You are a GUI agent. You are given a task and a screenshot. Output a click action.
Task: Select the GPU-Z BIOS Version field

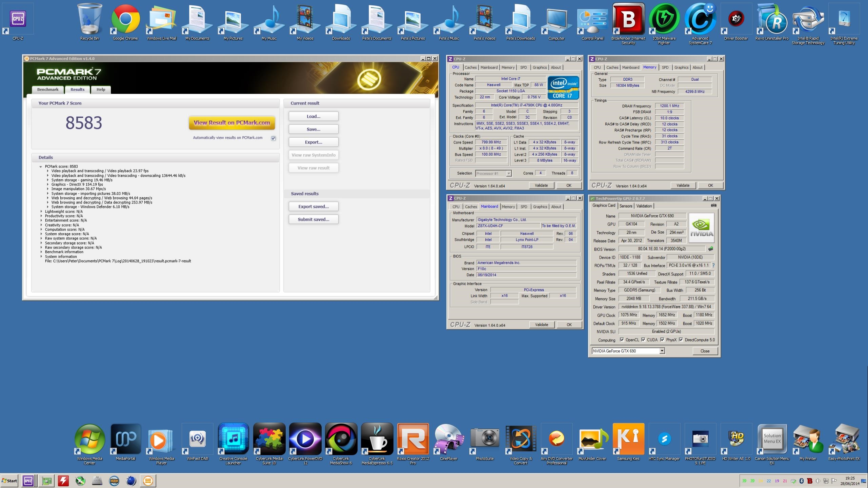662,249
